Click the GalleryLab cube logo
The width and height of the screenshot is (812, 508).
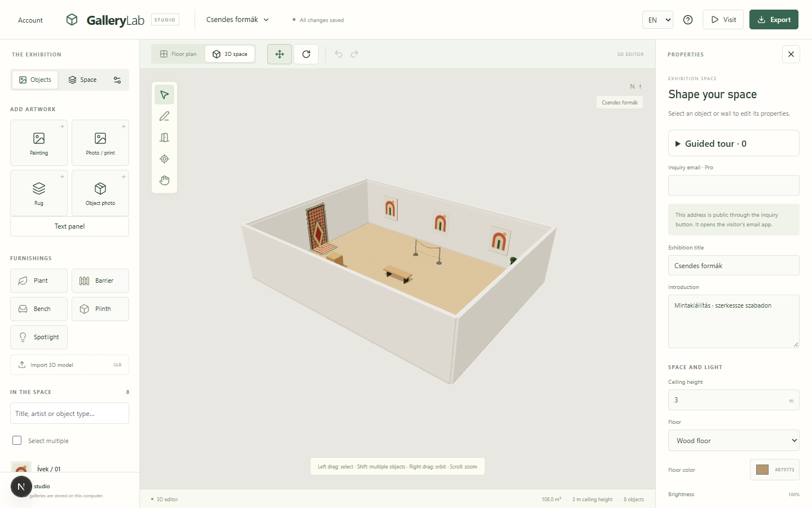tap(72, 20)
